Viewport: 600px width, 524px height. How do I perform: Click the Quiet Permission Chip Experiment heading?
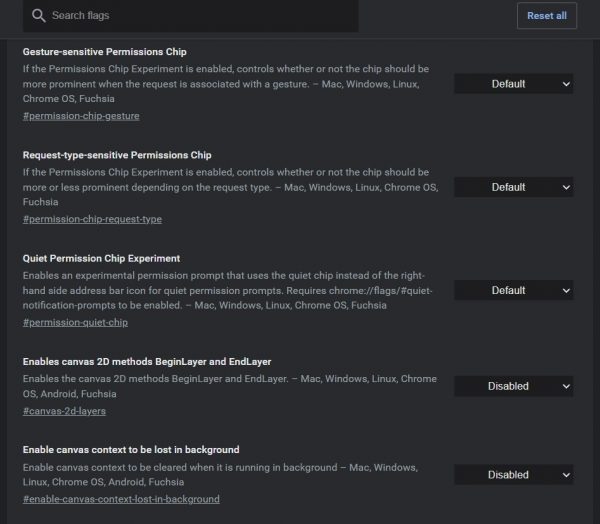101,258
